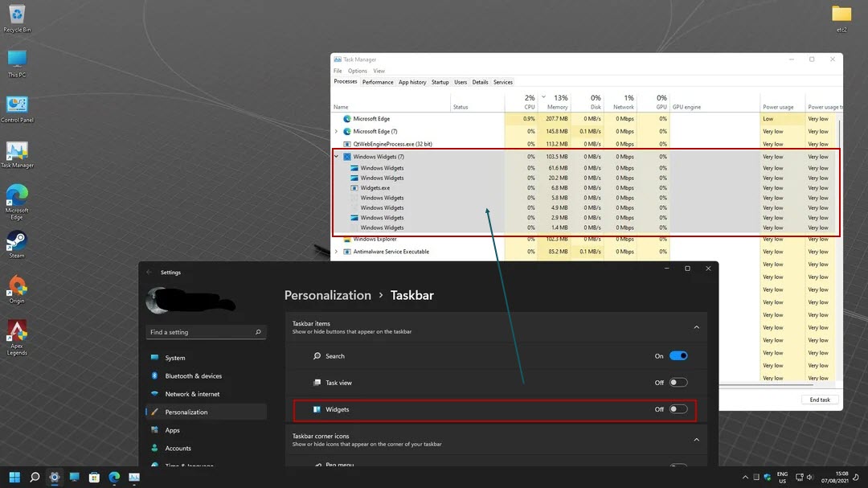Collapse the Taskbar corner icons section
This screenshot has width=868, height=488.
point(696,440)
